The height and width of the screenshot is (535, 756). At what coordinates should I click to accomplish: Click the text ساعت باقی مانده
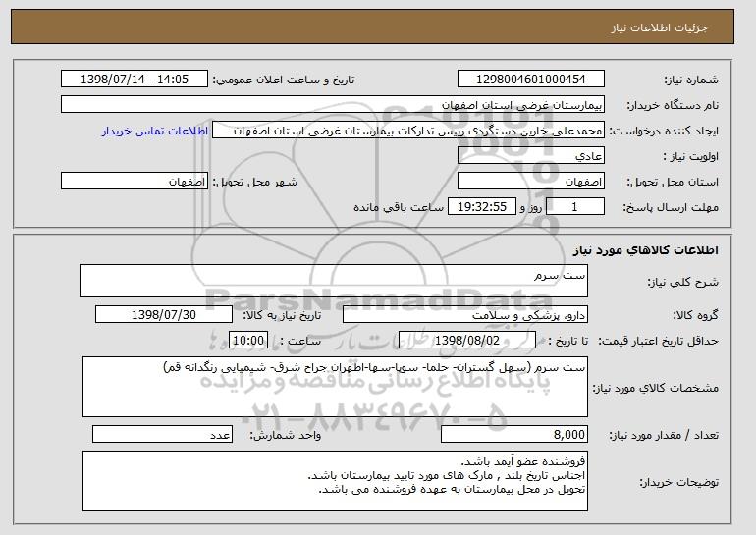pos(399,208)
